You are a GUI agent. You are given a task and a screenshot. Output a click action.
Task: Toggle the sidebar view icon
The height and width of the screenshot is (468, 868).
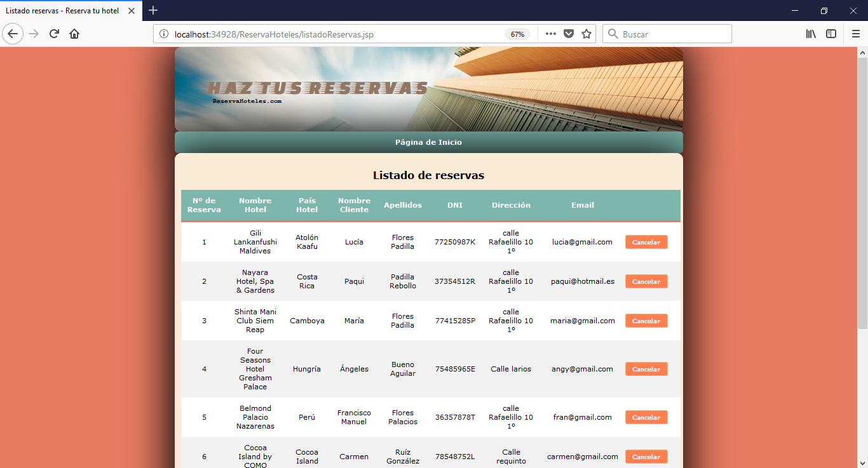[x=831, y=34]
